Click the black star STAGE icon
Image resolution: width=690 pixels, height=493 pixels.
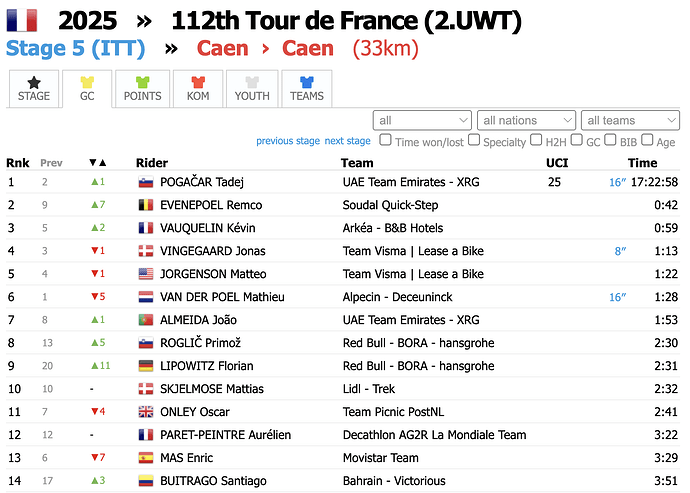point(34,82)
